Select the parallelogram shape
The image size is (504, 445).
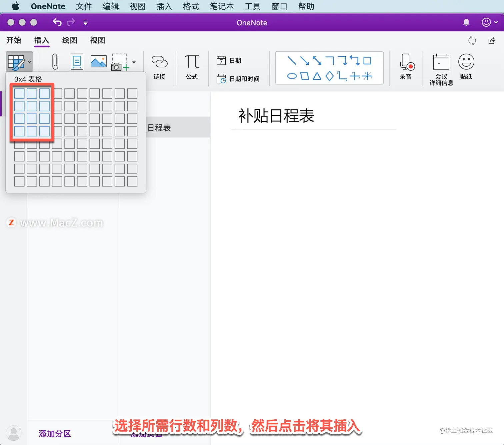coord(304,76)
